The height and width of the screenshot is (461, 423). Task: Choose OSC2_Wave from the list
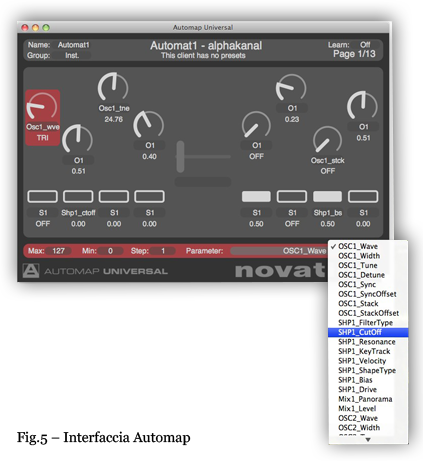368,418
